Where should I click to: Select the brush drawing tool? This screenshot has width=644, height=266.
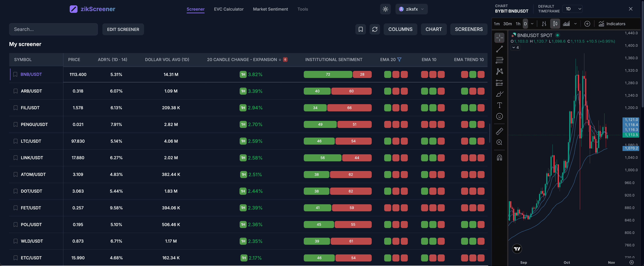coord(499,94)
